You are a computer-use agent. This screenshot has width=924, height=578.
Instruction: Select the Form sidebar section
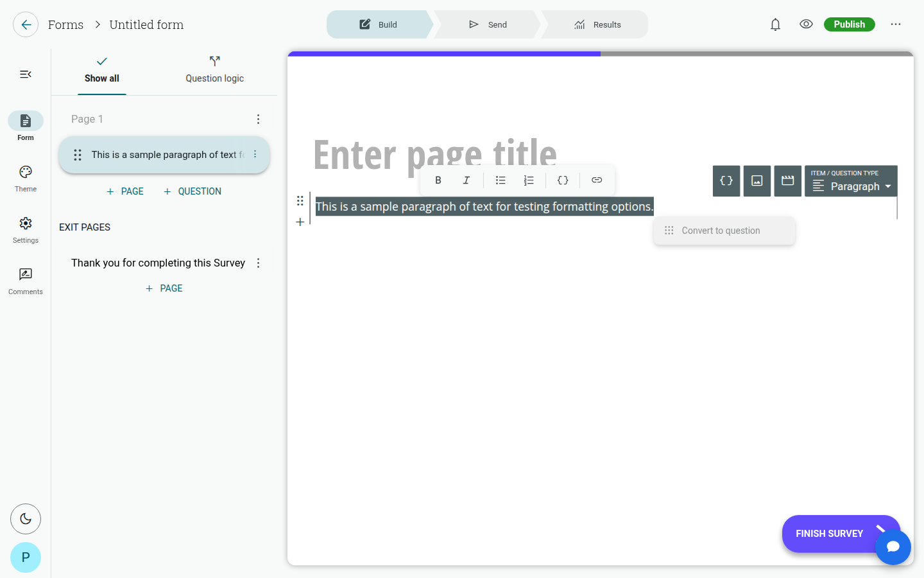(26, 127)
